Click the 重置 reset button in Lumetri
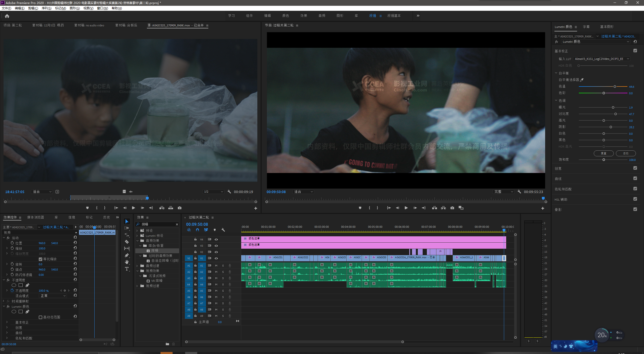The image size is (644, 354). 603,153
